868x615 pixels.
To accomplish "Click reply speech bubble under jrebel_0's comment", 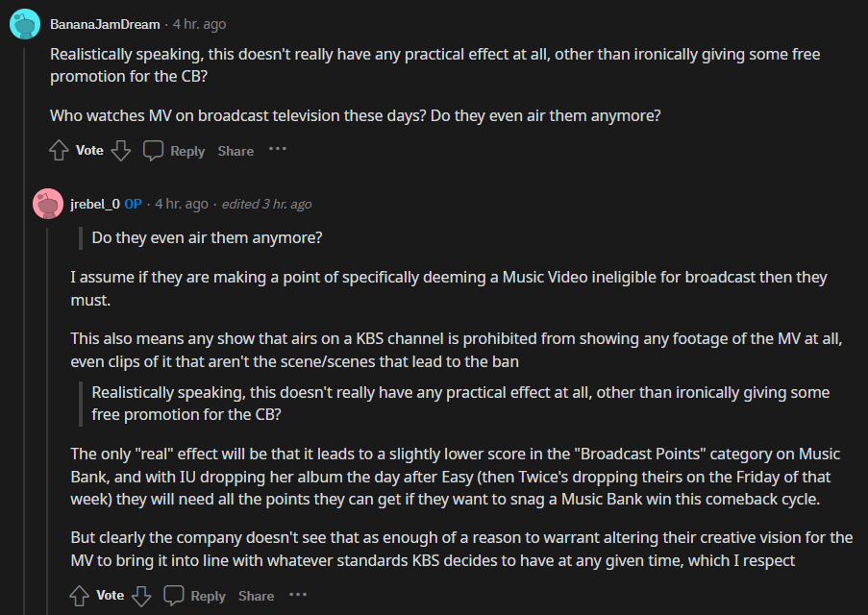I will [174, 596].
